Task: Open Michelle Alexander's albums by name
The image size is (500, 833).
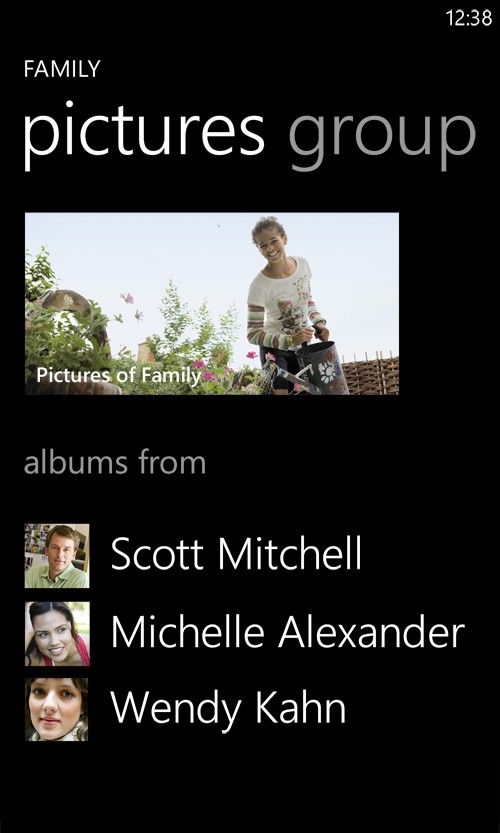Action: coord(287,632)
